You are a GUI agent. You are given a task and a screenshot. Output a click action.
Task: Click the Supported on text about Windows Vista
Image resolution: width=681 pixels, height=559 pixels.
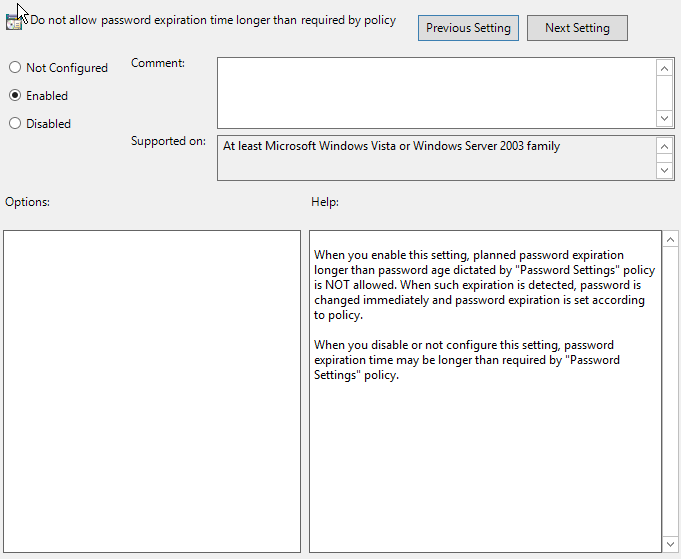pyautogui.click(x=391, y=146)
